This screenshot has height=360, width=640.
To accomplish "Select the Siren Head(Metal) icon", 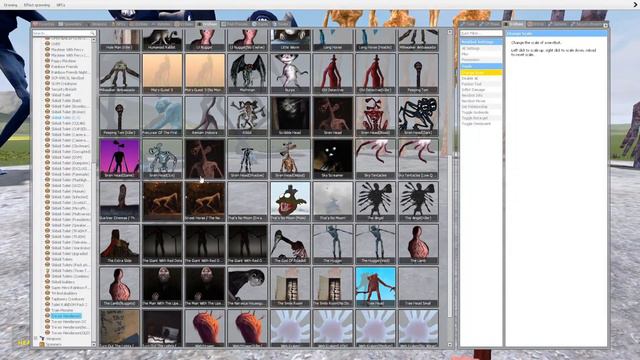I will click(290, 159).
